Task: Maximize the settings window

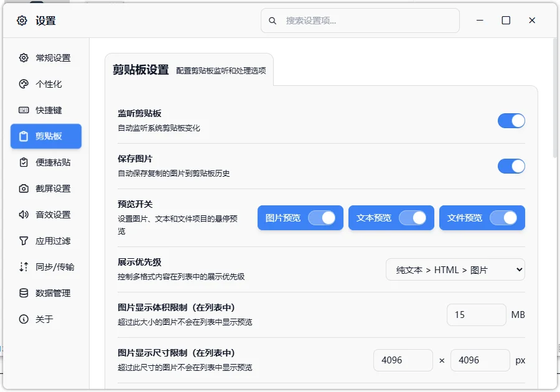Action: (x=506, y=21)
